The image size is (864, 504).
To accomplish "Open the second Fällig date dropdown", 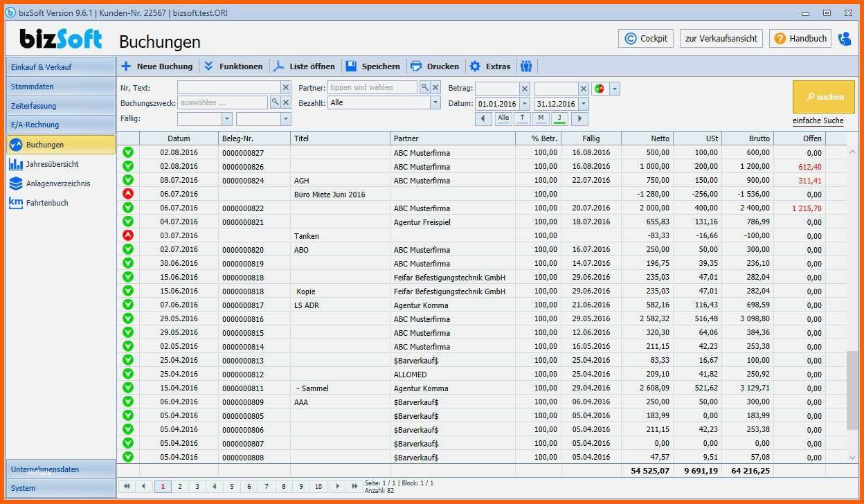I will pos(286,119).
